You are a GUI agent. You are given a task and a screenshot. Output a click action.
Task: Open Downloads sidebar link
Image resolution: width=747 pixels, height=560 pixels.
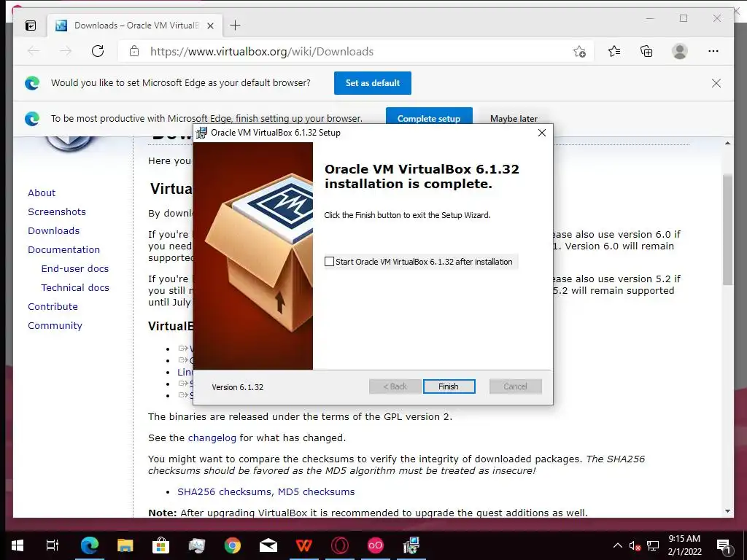tap(54, 230)
